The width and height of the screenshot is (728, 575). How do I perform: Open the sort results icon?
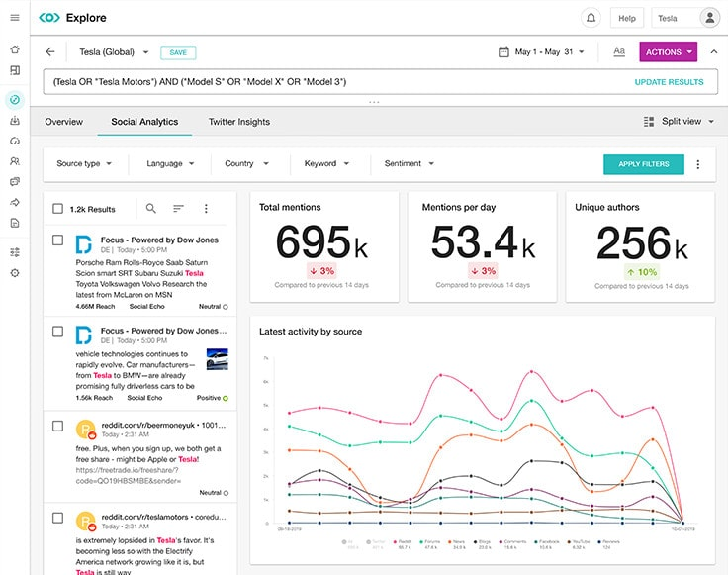pos(178,209)
